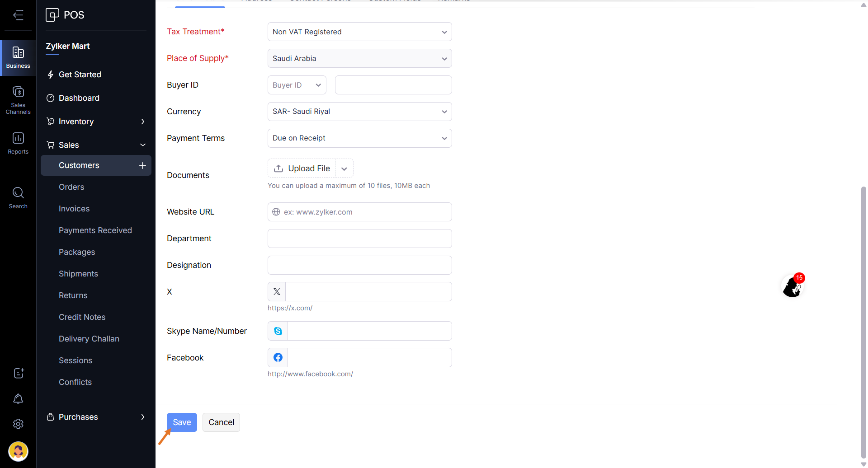The width and height of the screenshot is (868, 468).
Task: Click the plus icon next to Customers
Action: coord(142,165)
